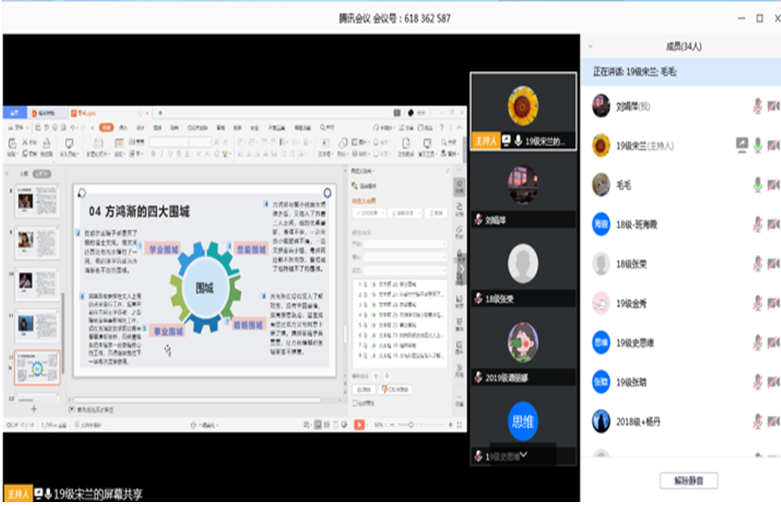Viewport: 781px width, 506px height.
Task: Toggle microphone icon for 毛毛
Action: tap(757, 185)
